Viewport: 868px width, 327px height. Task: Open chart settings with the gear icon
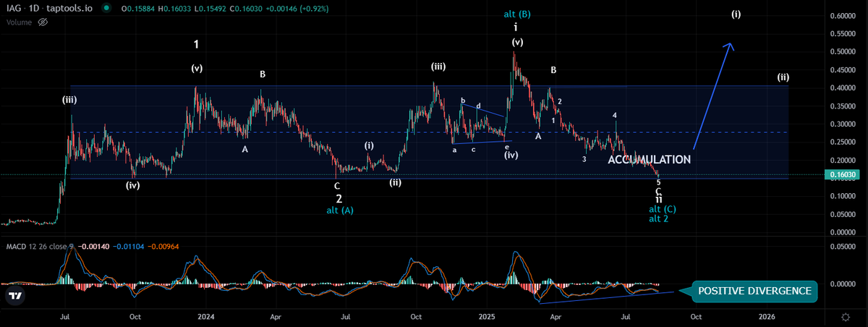[x=846, y=317]
